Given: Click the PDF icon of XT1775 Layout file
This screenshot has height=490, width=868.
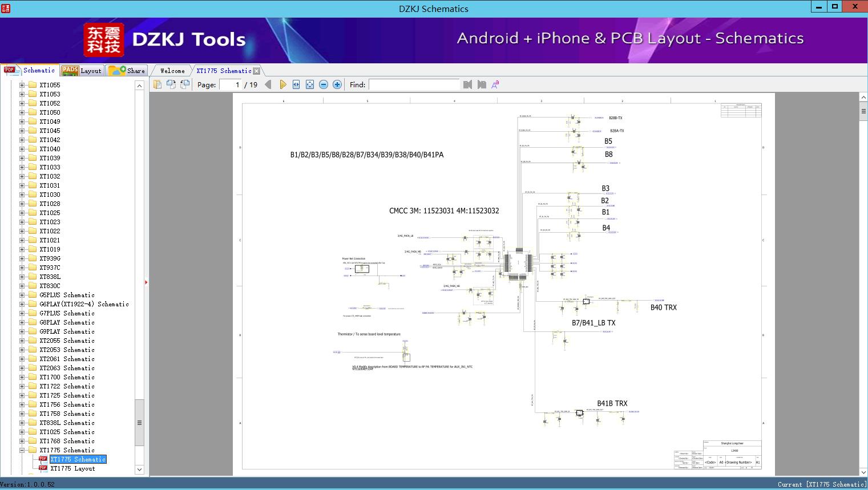Looking at the screenshot, I should [43, 468].
